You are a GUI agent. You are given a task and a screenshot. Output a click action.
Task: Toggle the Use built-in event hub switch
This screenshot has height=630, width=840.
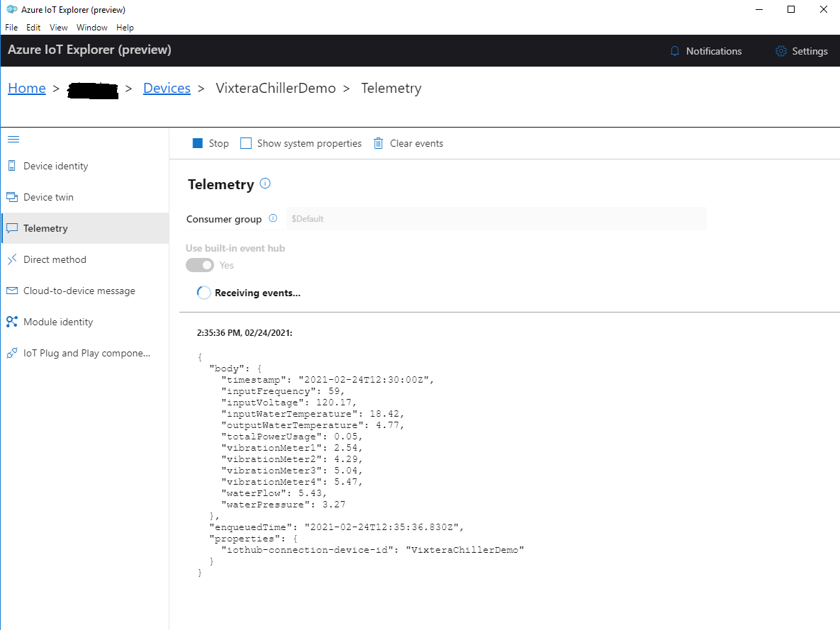click(200, 265)
